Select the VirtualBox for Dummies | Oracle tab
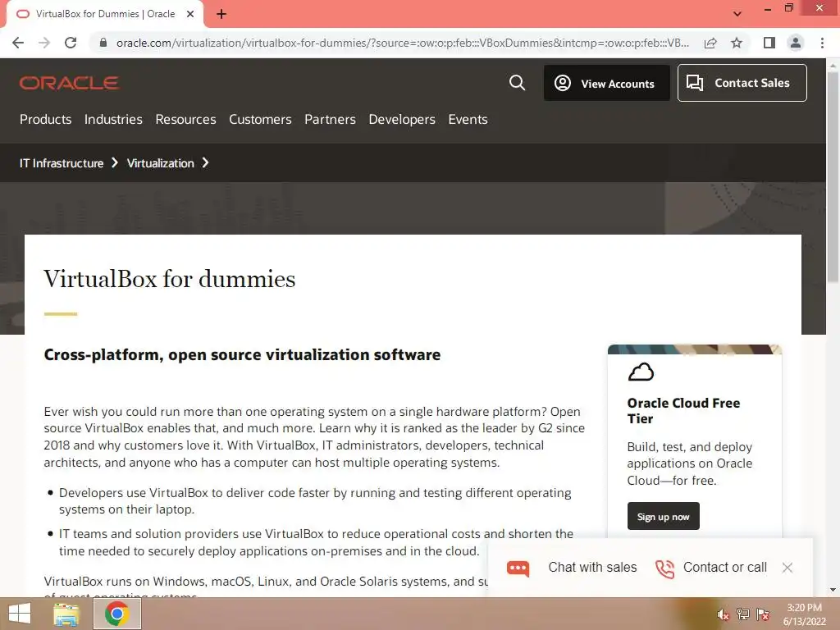Viewport: 840px width, 630px height. (x=105, y=14)
